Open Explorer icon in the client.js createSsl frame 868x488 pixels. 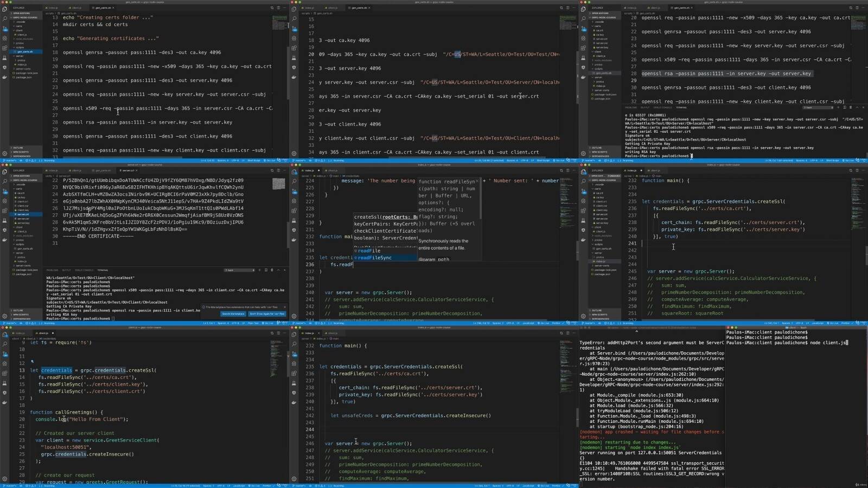coord(5,335)
